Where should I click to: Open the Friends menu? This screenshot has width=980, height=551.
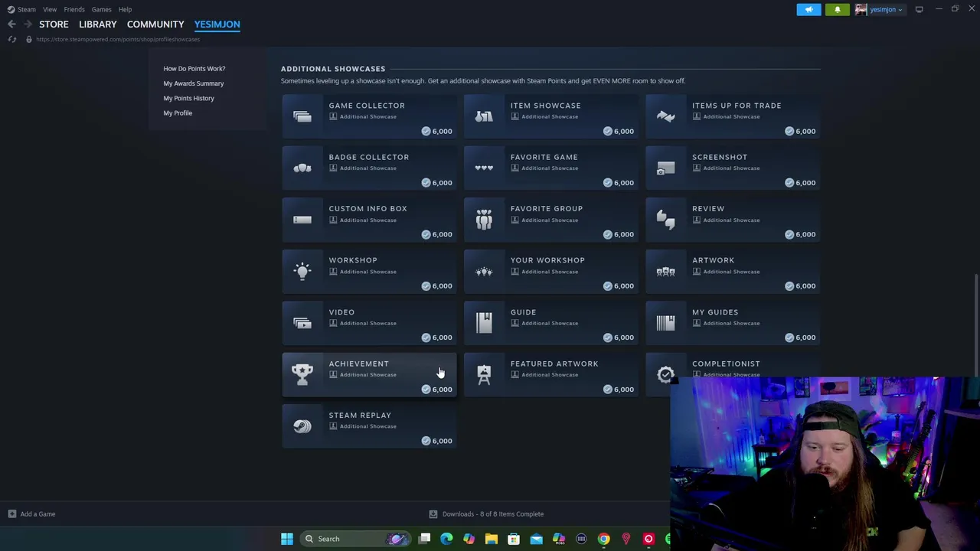coord(73,9)
